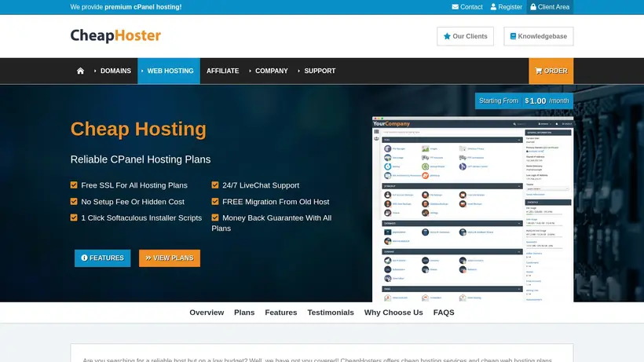Switch to the Why Choose Us tab
The width and height of the screenshot is (644, 362).
pyautogui.click(x=393, y=313)
